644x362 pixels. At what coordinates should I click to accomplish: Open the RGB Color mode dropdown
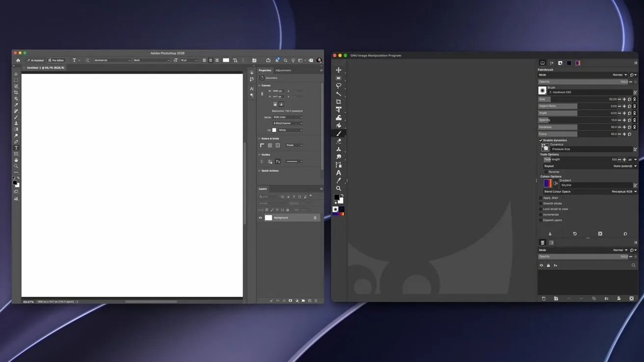coord(288,117)
